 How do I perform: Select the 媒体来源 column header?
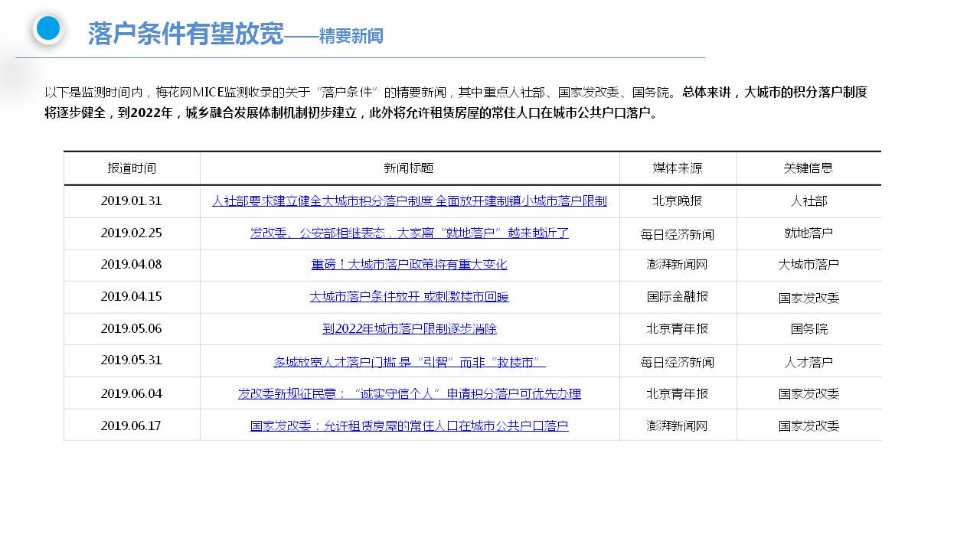click(x=678, y=168)
